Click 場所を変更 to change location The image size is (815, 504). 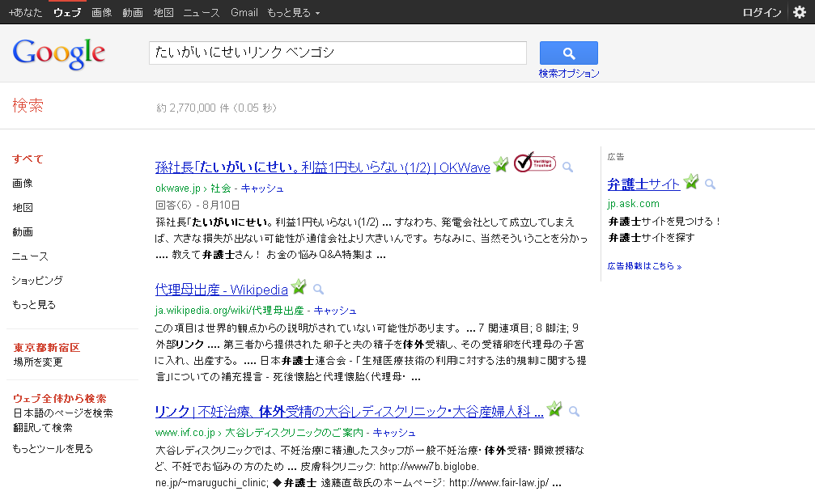(38, 362)
